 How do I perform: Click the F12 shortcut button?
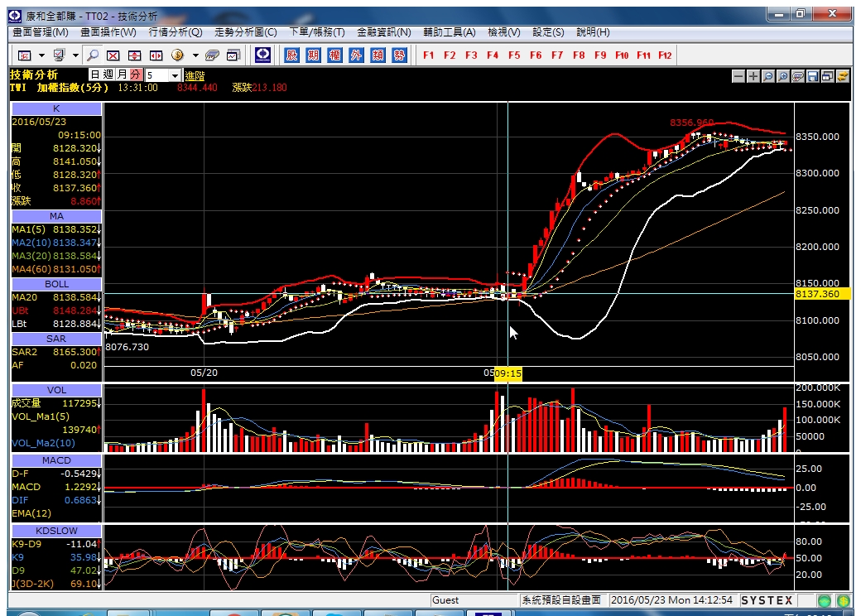coord(665,55)
